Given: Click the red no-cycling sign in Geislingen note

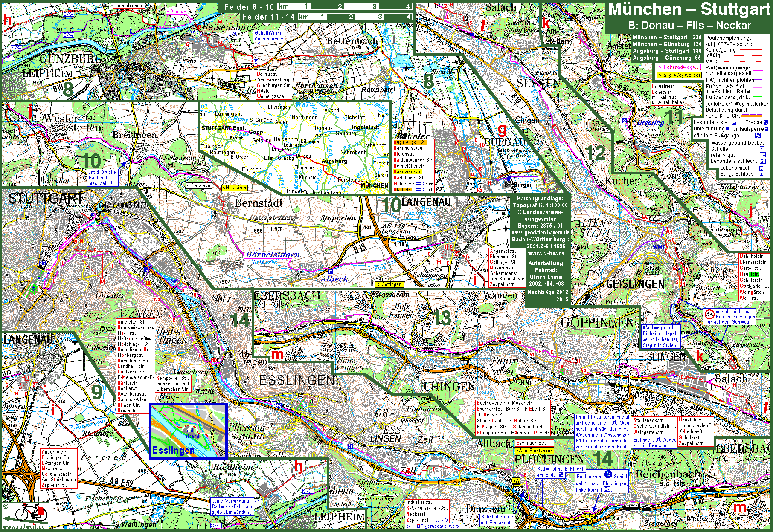Looking at the screenshot, I should (709, 315).
